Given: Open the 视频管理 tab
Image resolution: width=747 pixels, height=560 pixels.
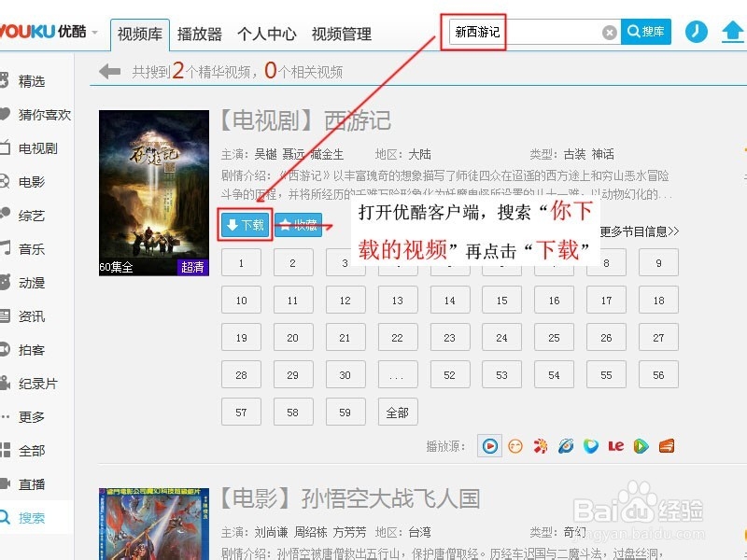Looking at the screenshot, I should point(342,35).
